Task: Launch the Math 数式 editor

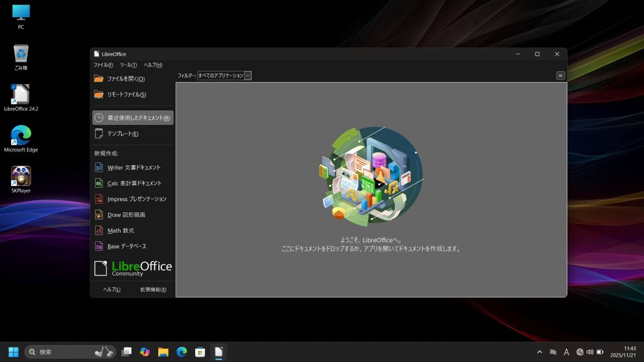Action: pos(120,231)
